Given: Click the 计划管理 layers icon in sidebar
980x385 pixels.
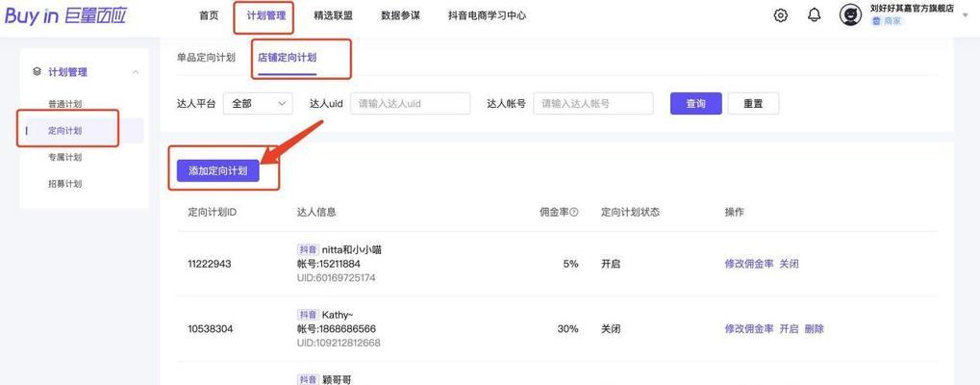Looking at the screenshot, I should [37, 72].
